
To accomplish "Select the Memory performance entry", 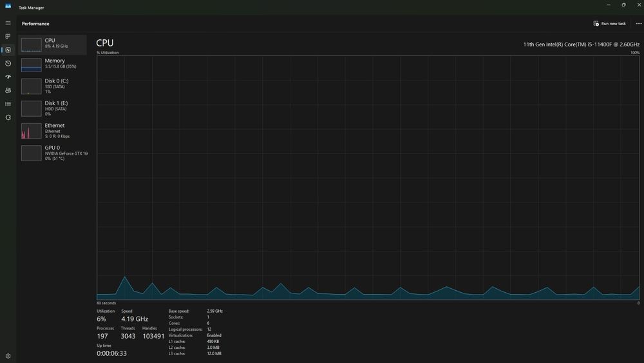I will pyautogui.click(x=52, y=64).
